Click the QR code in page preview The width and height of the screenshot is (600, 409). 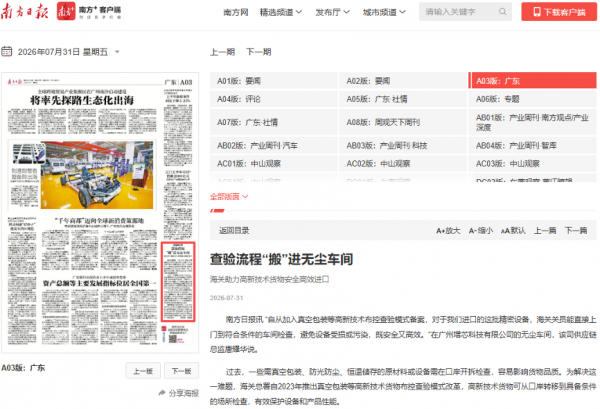click(x=173, y=339)
